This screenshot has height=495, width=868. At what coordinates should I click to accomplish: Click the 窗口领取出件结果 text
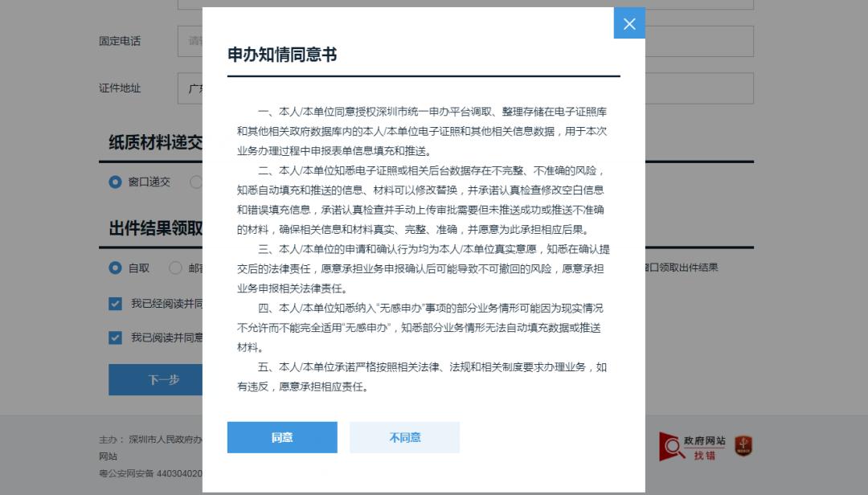682,268
